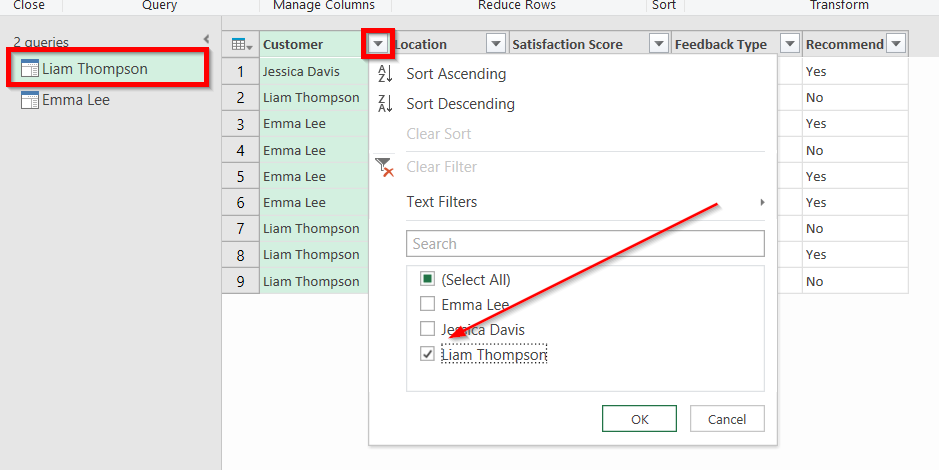Click the Emma Lee cell in row 5
939x470 pixels.
click(314, 177)
